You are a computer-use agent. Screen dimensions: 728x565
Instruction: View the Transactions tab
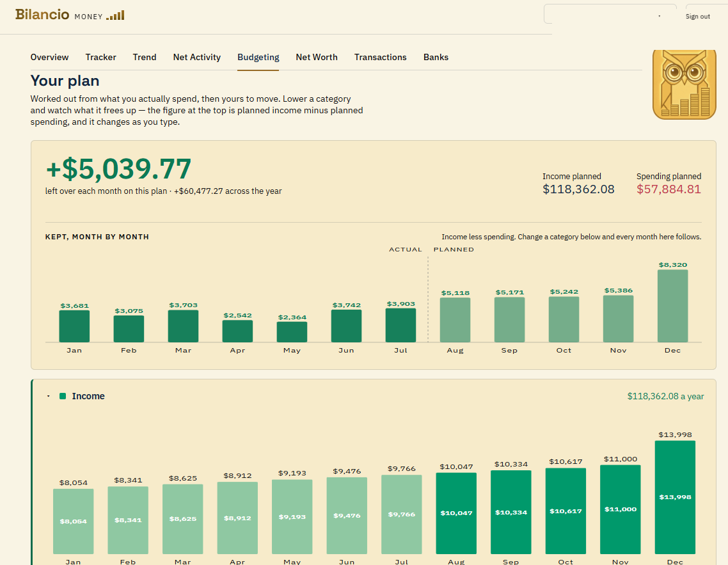(380, 57)
